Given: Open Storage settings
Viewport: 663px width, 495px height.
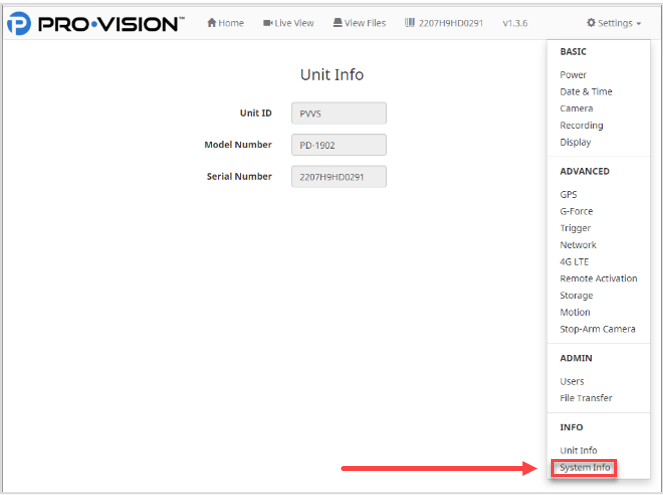Looking at the screenshot, I should (x=576, y=295).
